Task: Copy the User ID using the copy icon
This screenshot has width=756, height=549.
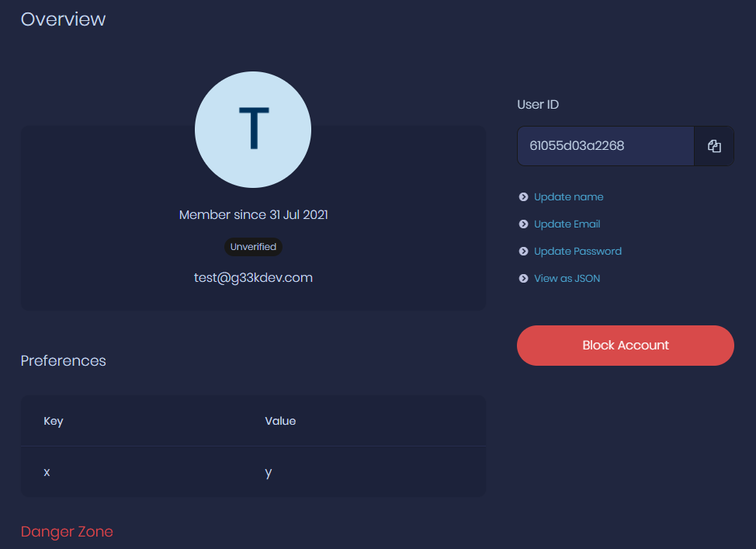Action: [713, 145]
